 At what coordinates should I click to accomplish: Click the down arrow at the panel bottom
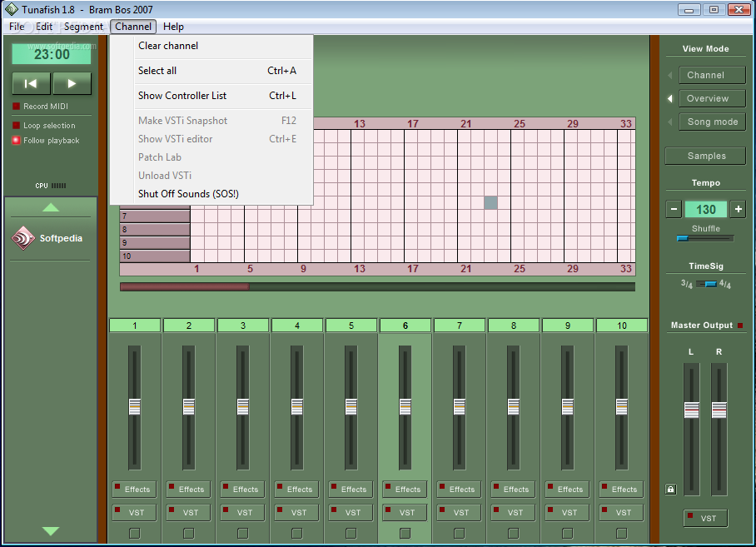click(51, 530)
